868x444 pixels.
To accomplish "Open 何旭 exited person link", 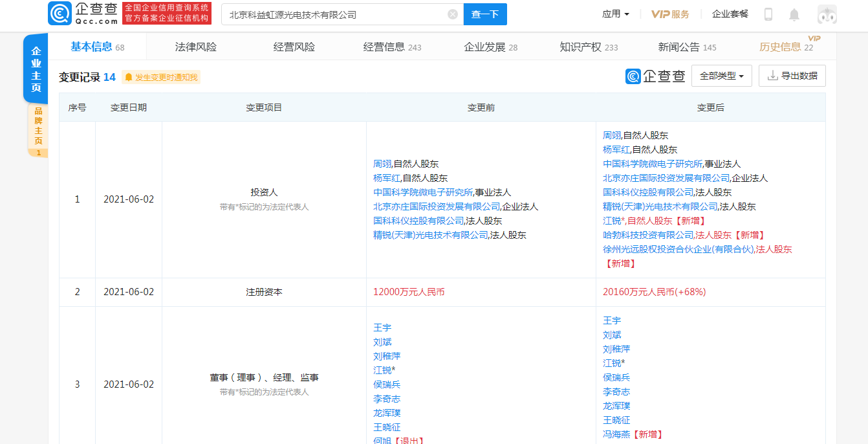I will pos(382,441).
